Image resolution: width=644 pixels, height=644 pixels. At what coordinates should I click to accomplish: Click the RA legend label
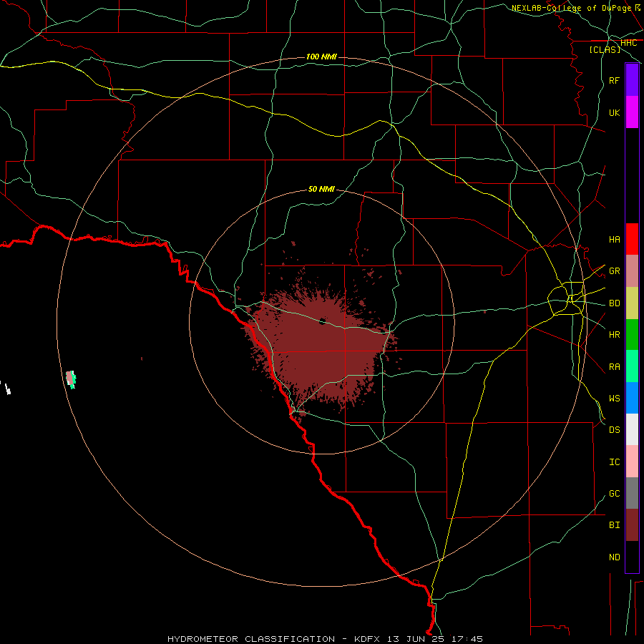[615, 367]
